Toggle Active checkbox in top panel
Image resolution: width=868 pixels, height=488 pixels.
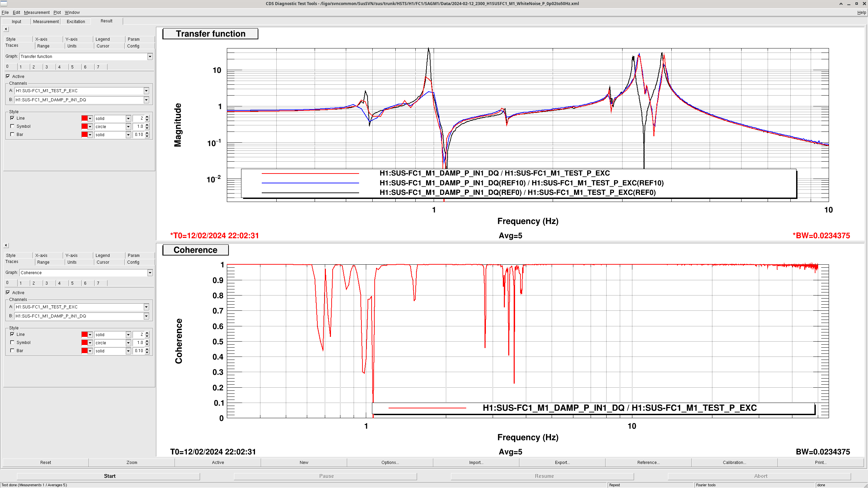8,76
